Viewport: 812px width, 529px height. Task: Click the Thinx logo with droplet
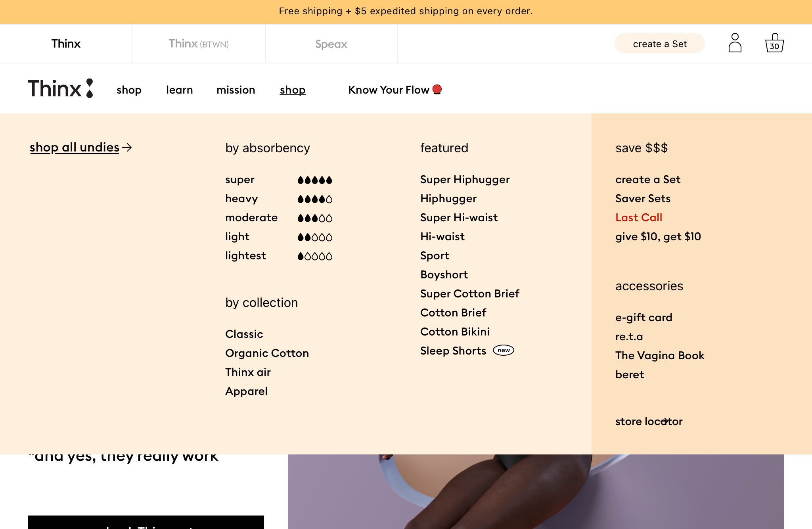point(60,88)
